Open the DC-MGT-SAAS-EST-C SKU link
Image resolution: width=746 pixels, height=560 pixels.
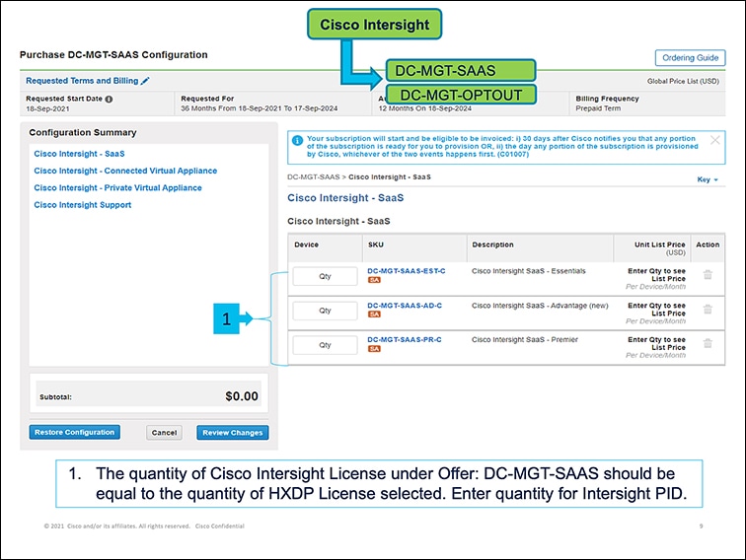coord(407,271)
